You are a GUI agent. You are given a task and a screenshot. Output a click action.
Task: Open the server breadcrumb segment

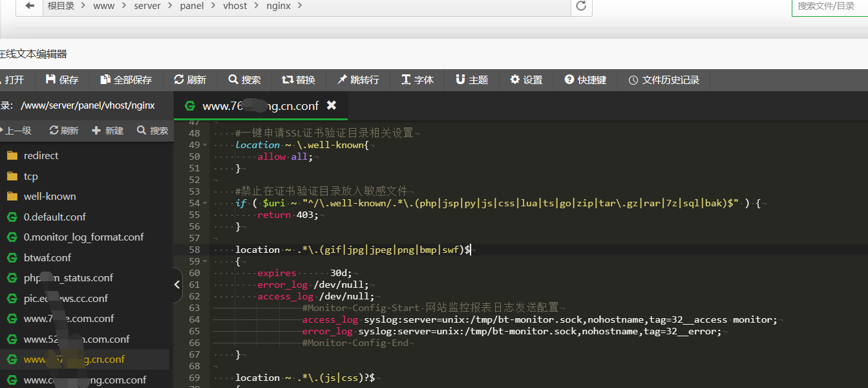[x=148, y=6]
